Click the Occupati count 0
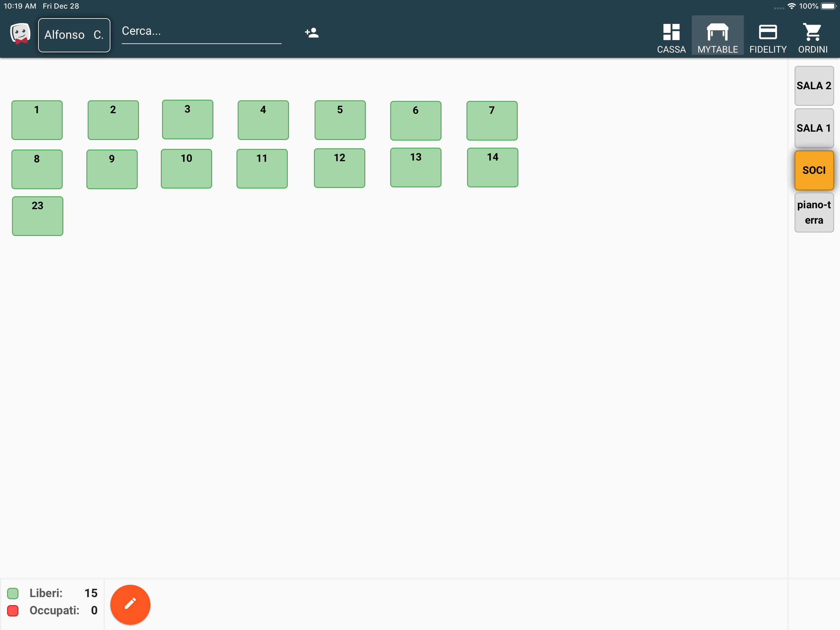This screenshot has width=840, height=630. (x=94, y=611)
